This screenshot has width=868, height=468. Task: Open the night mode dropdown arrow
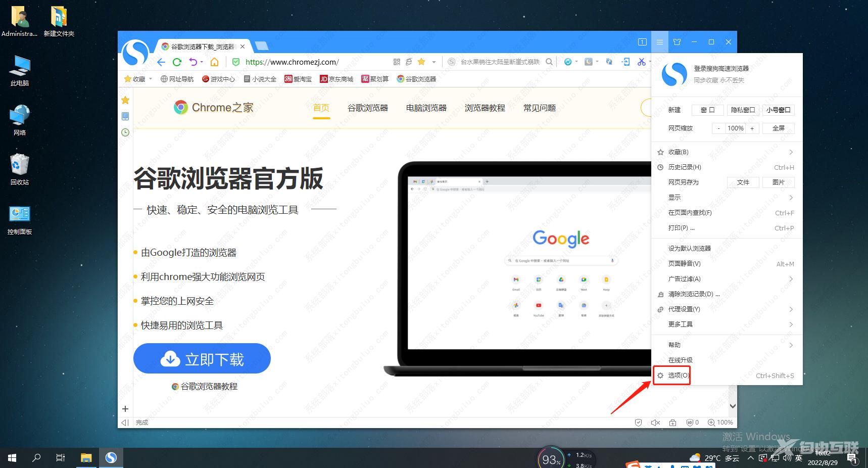597,62
